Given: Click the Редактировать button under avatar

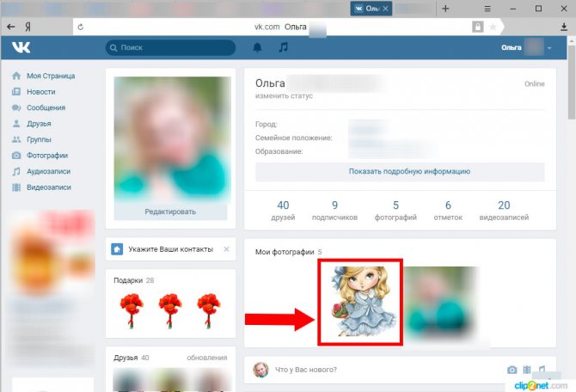Looking at the screenshot, I should click(x=170, y=211).
